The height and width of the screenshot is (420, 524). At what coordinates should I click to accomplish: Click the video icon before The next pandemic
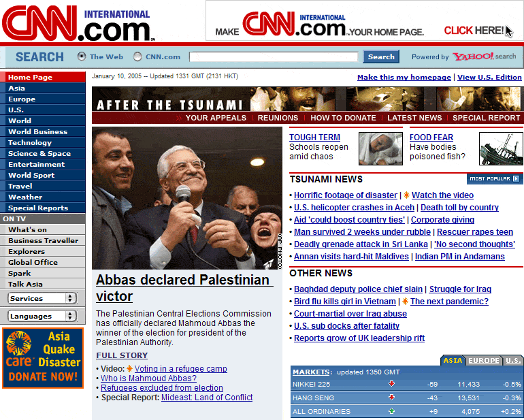pyautogui.click(x=405, y=302)
